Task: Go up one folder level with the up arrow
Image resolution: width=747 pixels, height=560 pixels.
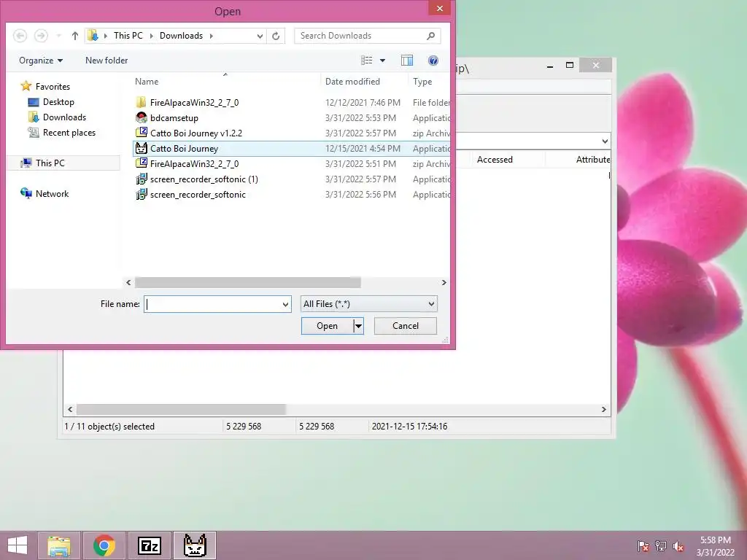Action: click(x=75, y=36)
